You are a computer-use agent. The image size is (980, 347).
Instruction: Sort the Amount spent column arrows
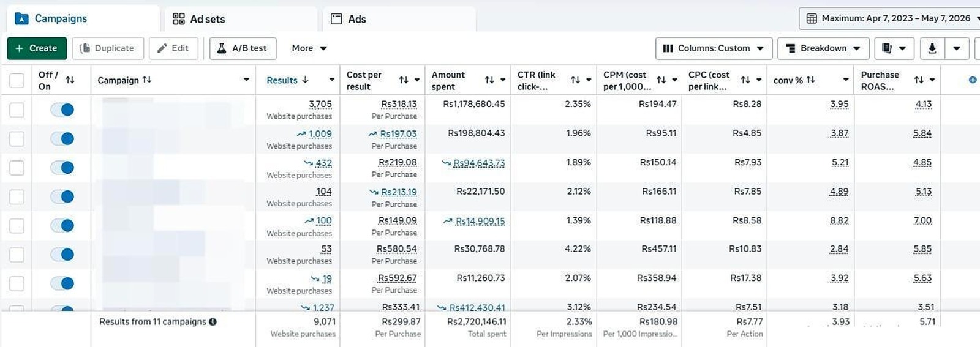[x=489, y=80]
